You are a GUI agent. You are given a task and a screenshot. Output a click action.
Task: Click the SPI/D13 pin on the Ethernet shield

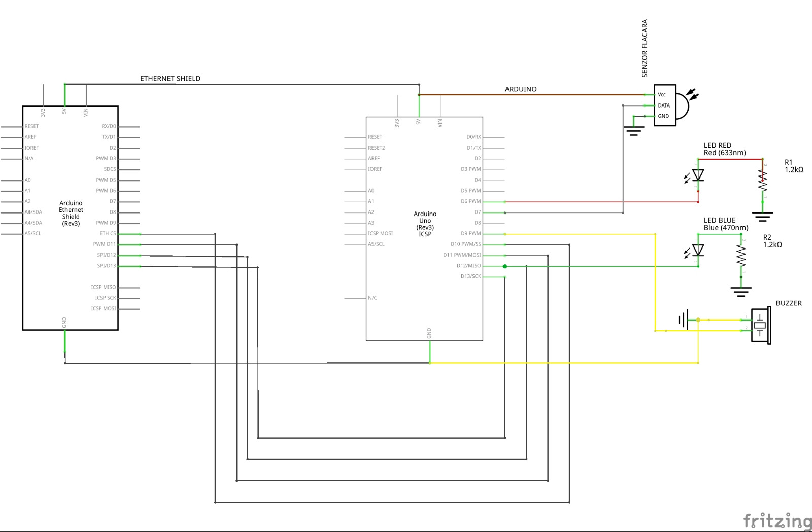click(x=107, y=266)
